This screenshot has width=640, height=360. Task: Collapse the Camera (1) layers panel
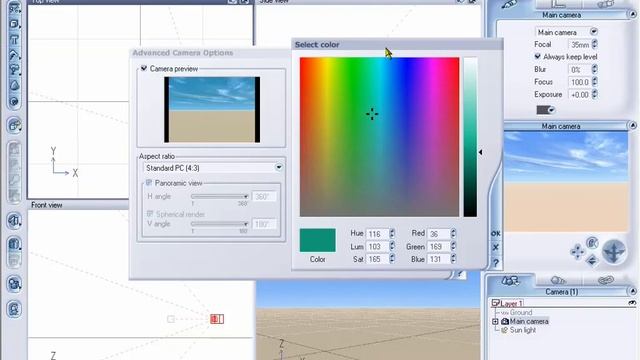[633, 291]
